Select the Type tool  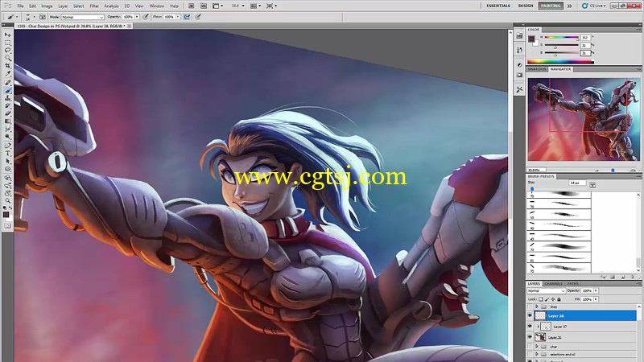pos(7,154)
